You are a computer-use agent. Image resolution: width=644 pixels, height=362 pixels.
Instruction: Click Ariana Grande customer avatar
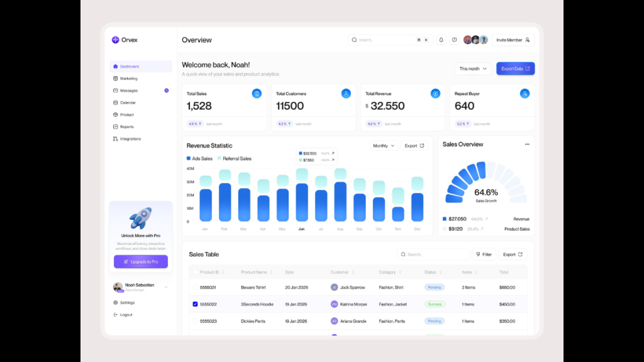click(335, 321)
